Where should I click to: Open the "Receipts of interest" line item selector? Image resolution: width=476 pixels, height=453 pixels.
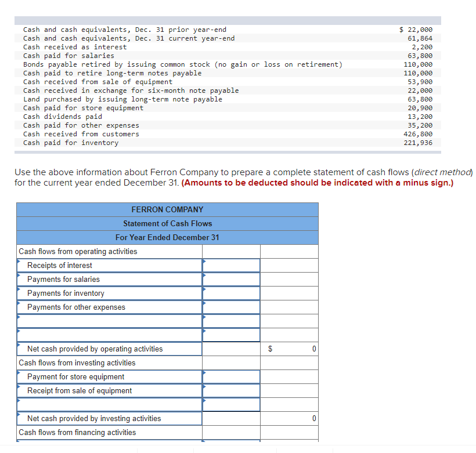[107, 265]
